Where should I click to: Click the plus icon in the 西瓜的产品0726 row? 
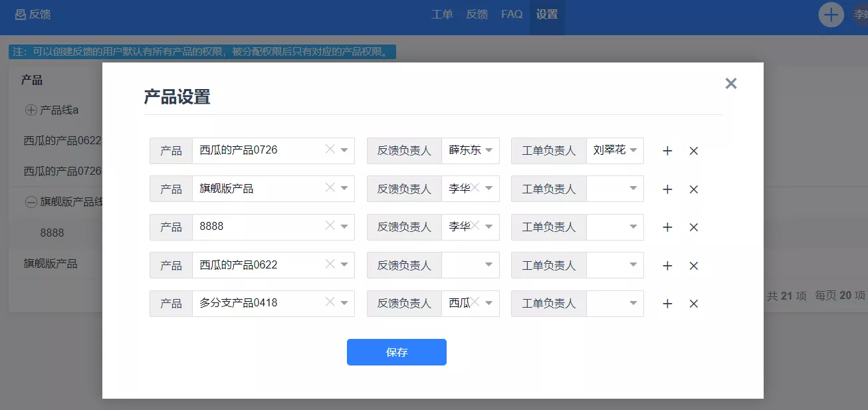pyautogui.click(x=667, y=151)
